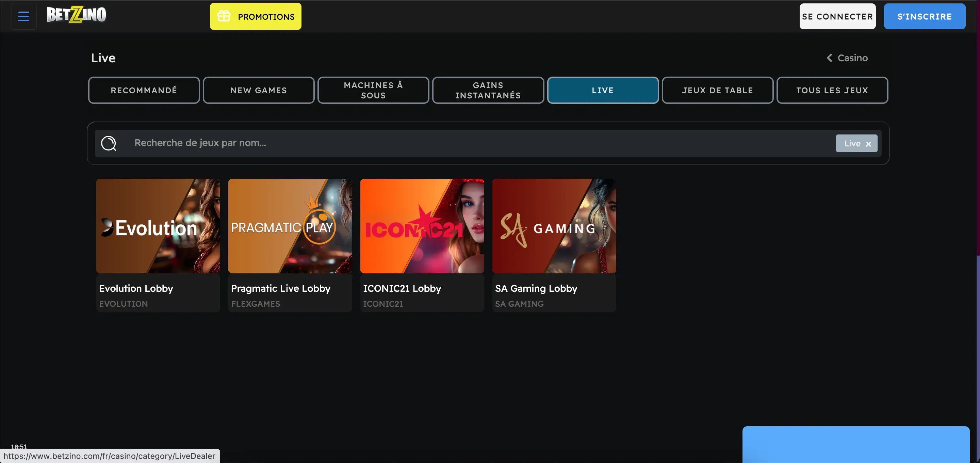Click the SA GAMING provider label
980x463 pixels.
519,304
